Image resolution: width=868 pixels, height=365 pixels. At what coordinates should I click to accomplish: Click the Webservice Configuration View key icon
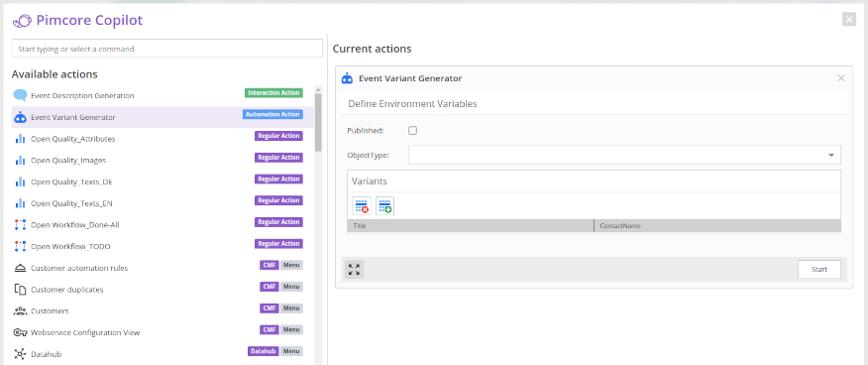tap(21, 332)
